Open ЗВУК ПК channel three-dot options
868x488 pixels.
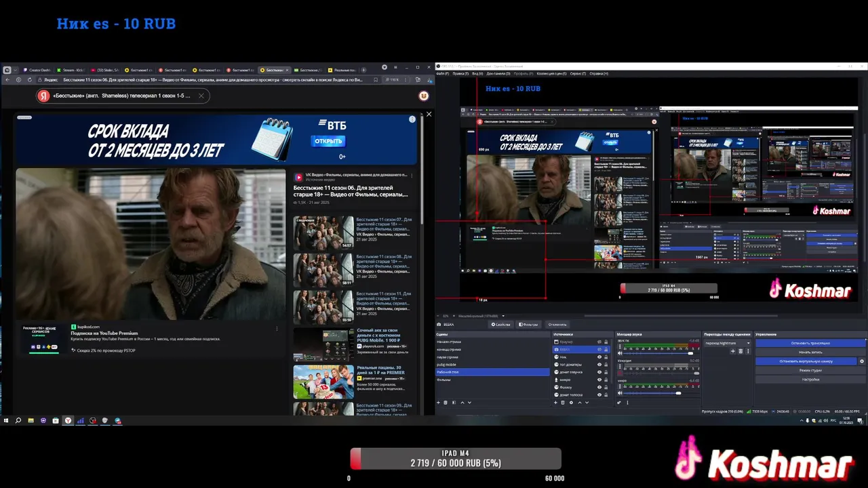pos(620,346)
